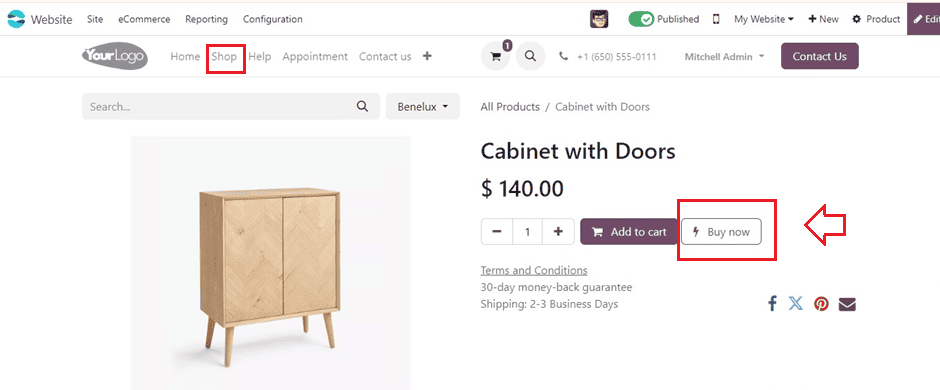This screenshot has height=390, width=940.
Task: Decrease quantity with minus button
Action: (497, 232)
